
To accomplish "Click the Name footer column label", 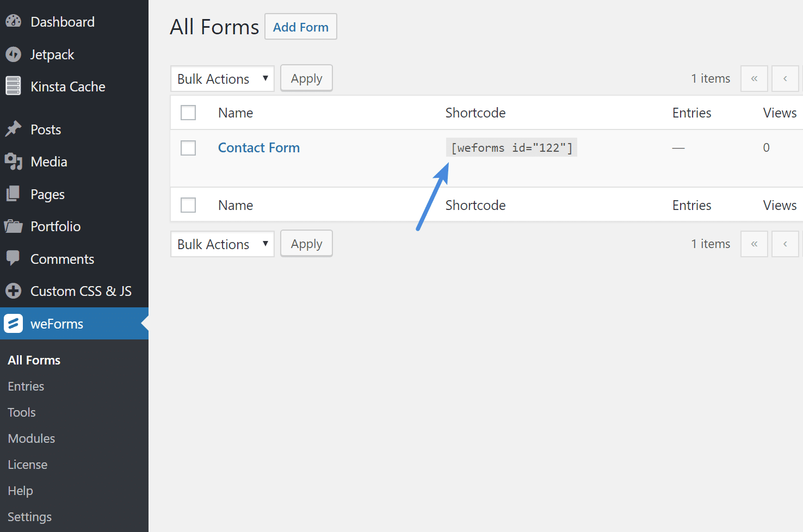I will [236, 205].
